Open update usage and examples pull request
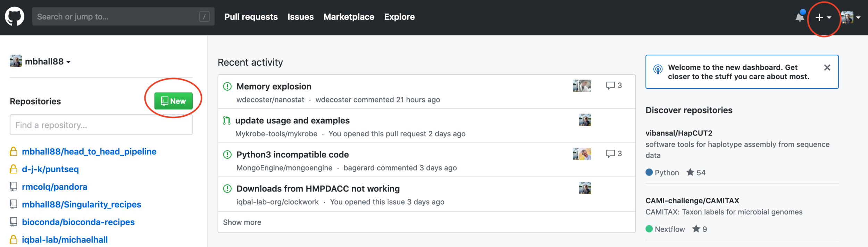The image size is (868, 247). [292, 121]
